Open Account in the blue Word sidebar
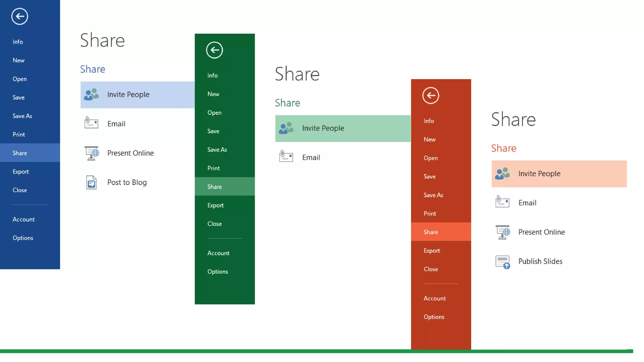 pyautogui.click(x=24, y=219)
